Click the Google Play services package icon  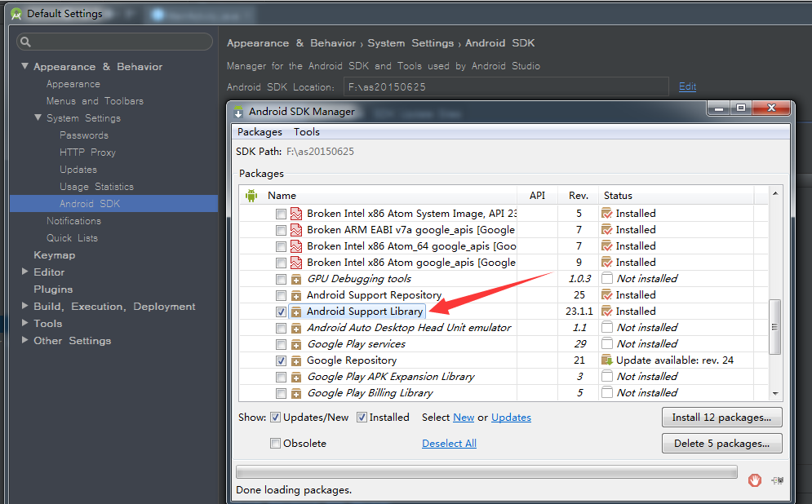pos(296,345)
